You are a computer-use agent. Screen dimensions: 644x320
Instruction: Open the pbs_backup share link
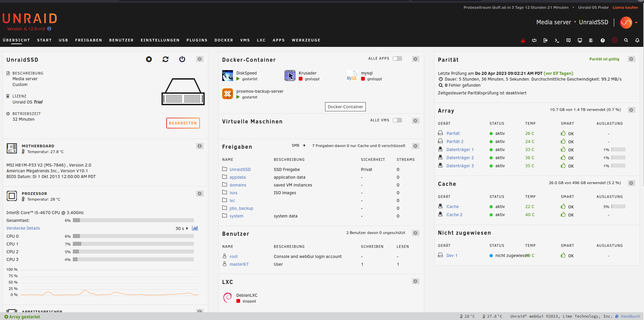[241, 208]
